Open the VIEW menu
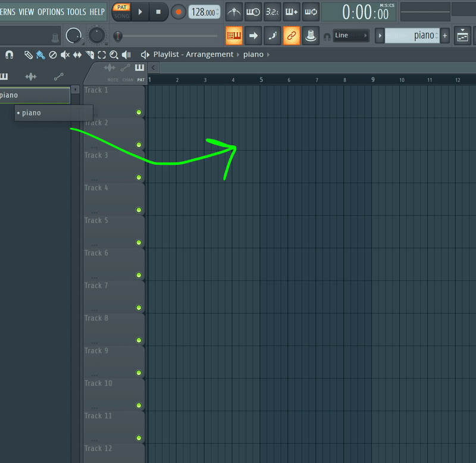This screenshot has width=476, height=463. 26,12
